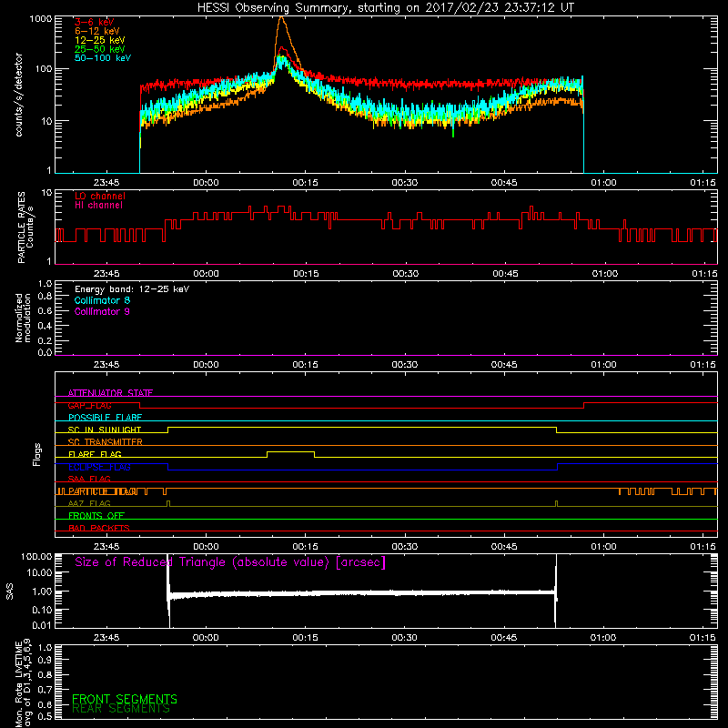
Task: Click the FRONTS_OFF flag label
Action: pyautogui.click(x=96, y=516)
